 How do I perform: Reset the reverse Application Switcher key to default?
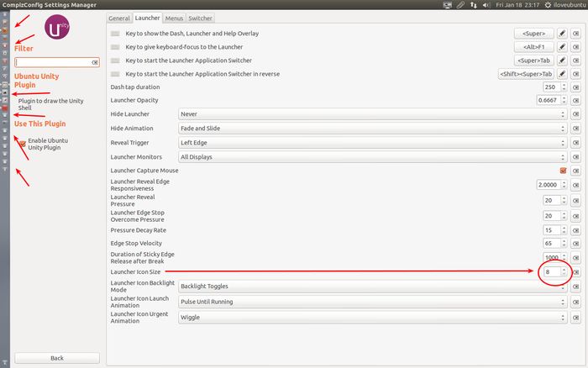575,74
